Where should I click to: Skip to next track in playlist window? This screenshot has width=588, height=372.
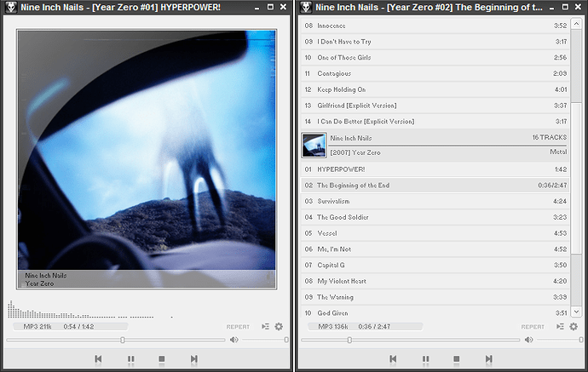click(488, 359)
